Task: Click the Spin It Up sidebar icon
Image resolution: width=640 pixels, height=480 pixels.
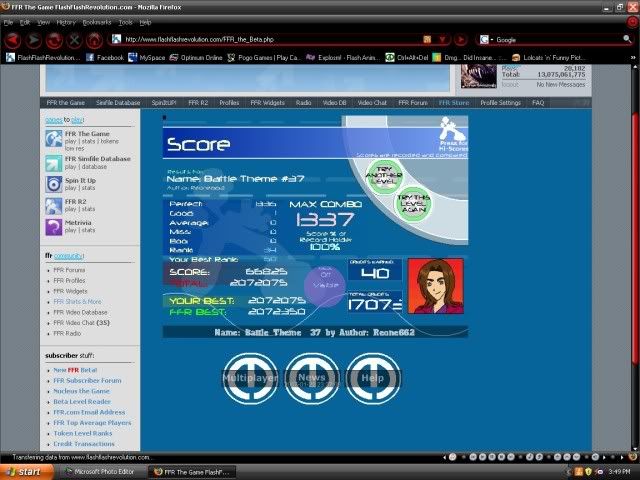Action: click(53, 183)
